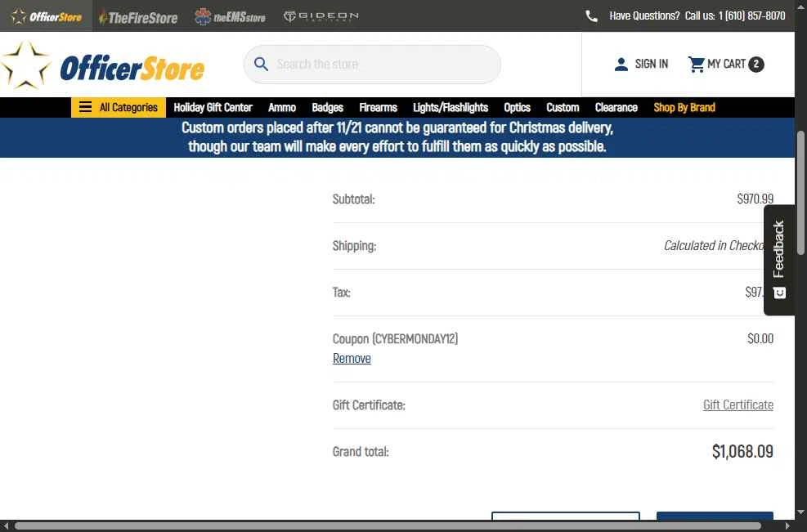
Task: Click the Gift Certificate link
Action: click(738, 405)
